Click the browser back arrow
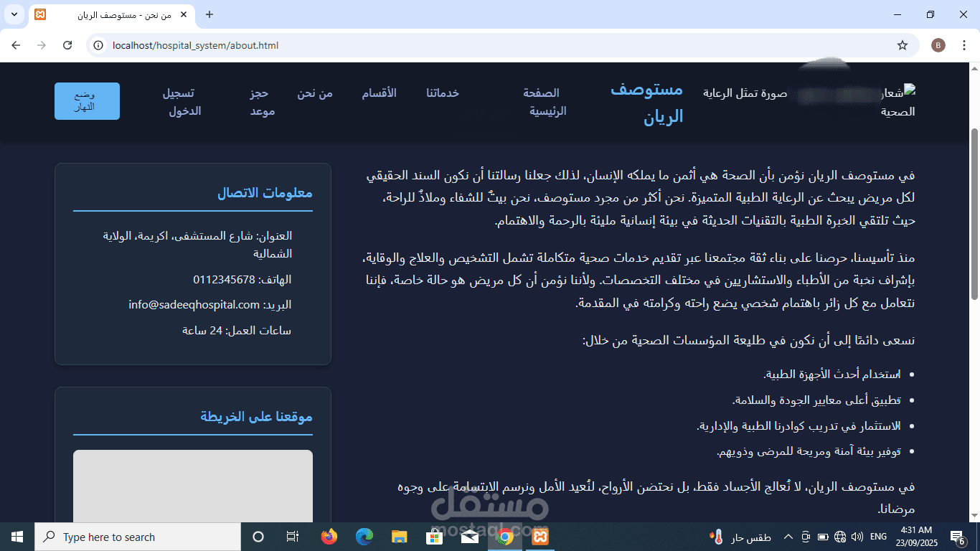 click(16, 45)
